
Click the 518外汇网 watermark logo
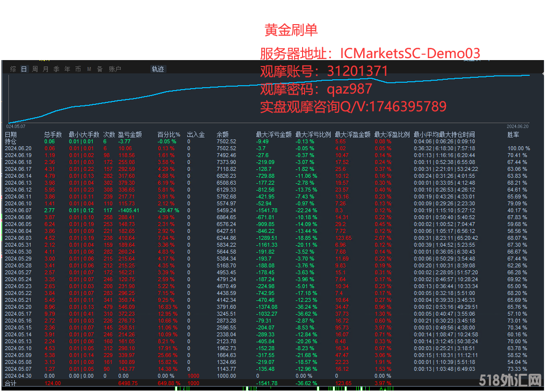(510, 380)
